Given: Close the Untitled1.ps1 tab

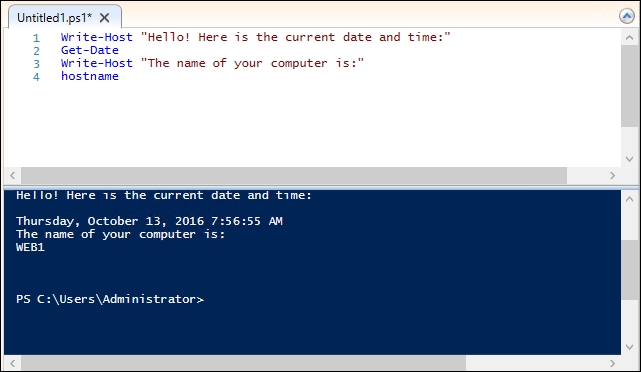Looking at the screenshot, I should pyautogui.click(x=105, y=18).
